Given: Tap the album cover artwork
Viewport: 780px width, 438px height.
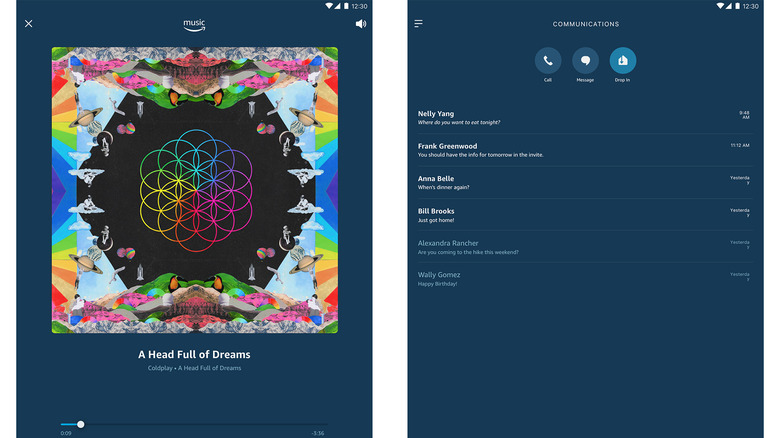Looking at the screenshot, I should pos(195,190).
